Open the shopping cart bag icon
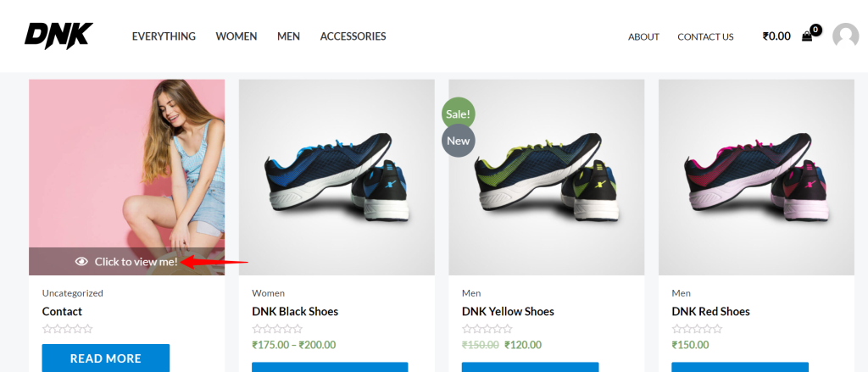The width and height of the screenshot is (868, 372). tap(807, 36)
